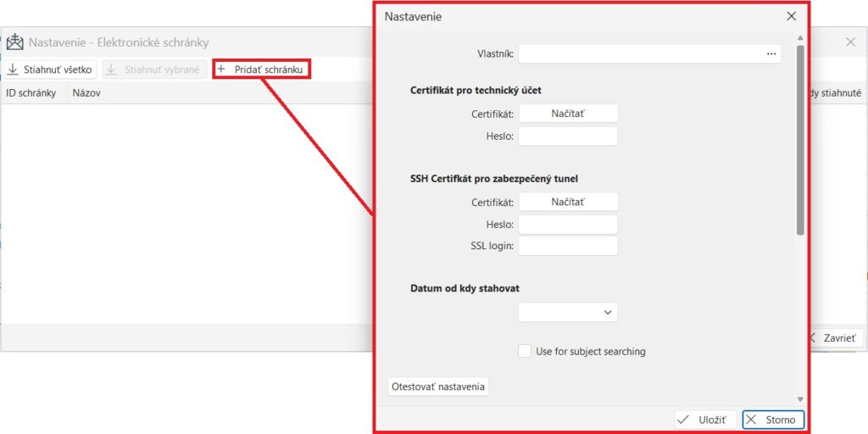Load SSH certificate via Načítať button
Screen dimensions: 868x434
568,203
